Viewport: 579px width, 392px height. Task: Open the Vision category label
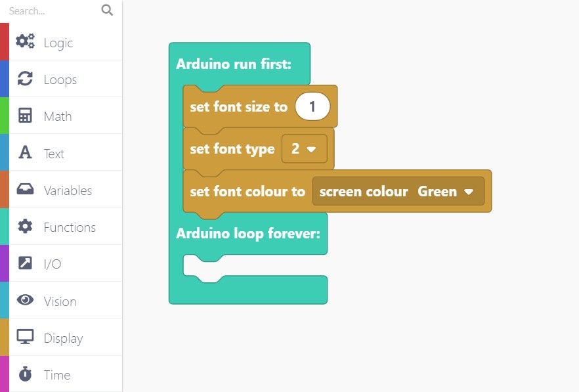click(60, 301)
